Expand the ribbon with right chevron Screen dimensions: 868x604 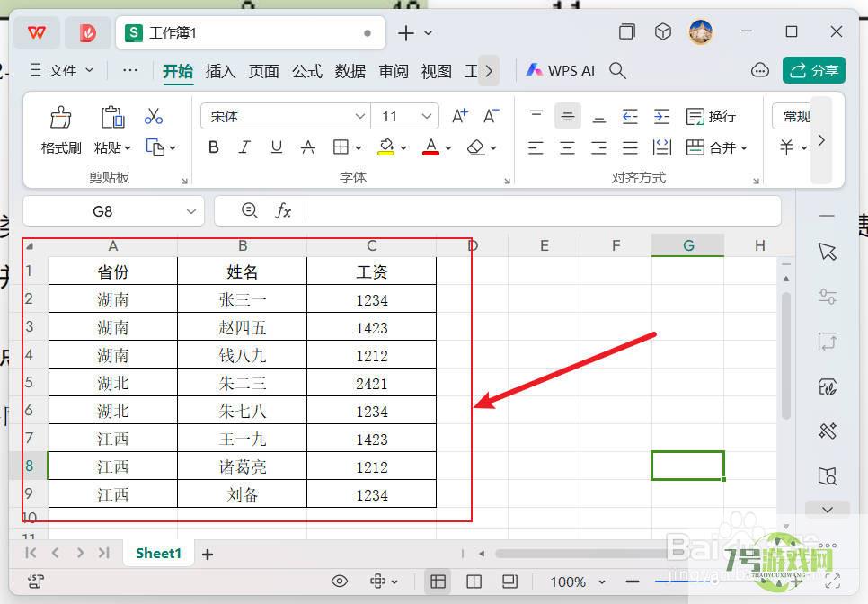[821, 140]
